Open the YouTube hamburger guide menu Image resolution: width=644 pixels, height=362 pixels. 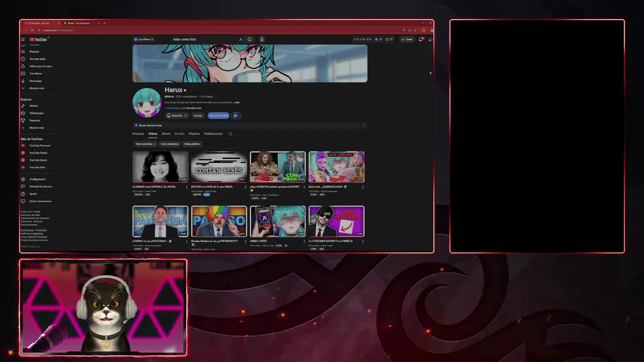(23, 39)
